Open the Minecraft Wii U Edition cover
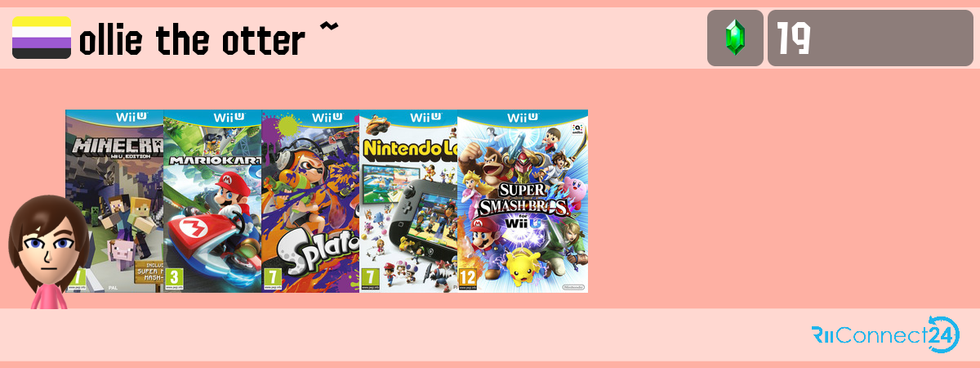The width and height of the screenshot is (980, 368). point(114,201)
